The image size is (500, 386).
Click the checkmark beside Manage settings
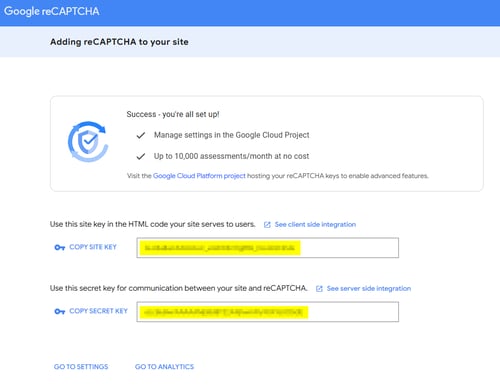[141, 135]
